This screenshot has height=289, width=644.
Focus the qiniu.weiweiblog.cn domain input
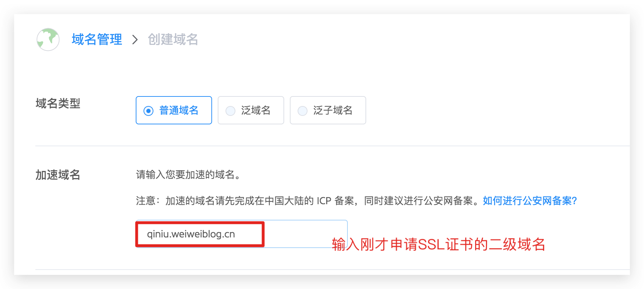coord(241,234)
